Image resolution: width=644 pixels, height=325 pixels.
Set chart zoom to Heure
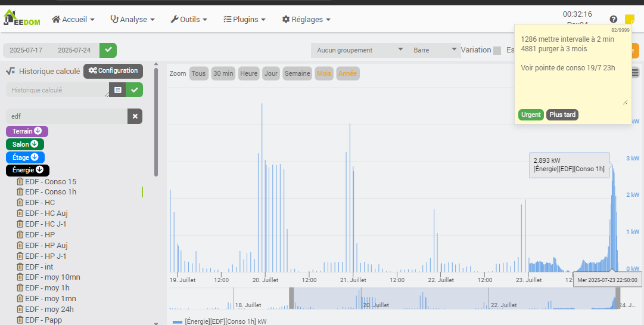coord(248,73)
